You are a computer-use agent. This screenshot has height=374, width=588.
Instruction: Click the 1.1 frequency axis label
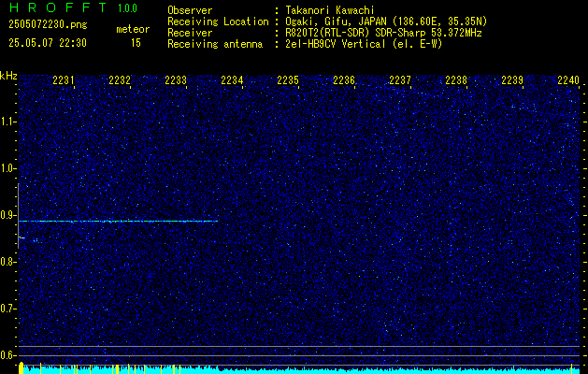pos(8,122)
